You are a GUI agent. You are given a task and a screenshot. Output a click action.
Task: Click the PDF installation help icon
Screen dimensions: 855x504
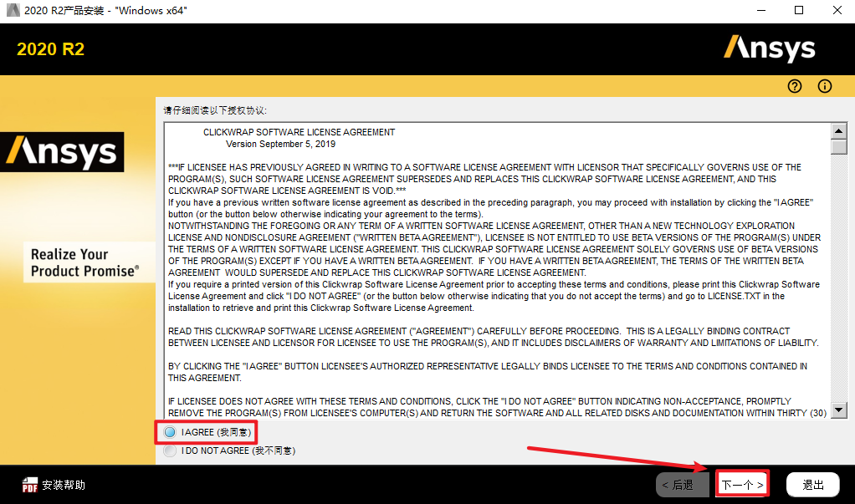pyautogui.click(x=30, y=486)
